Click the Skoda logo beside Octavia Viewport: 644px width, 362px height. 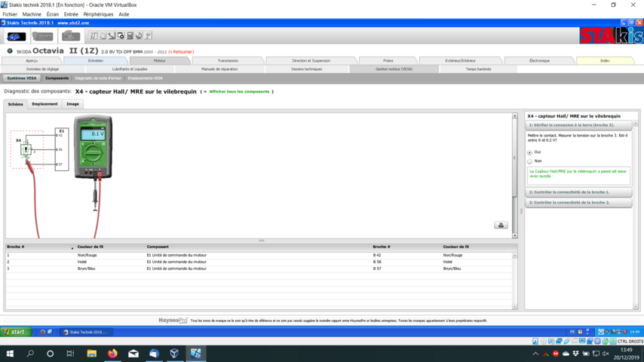coord(10,51)
